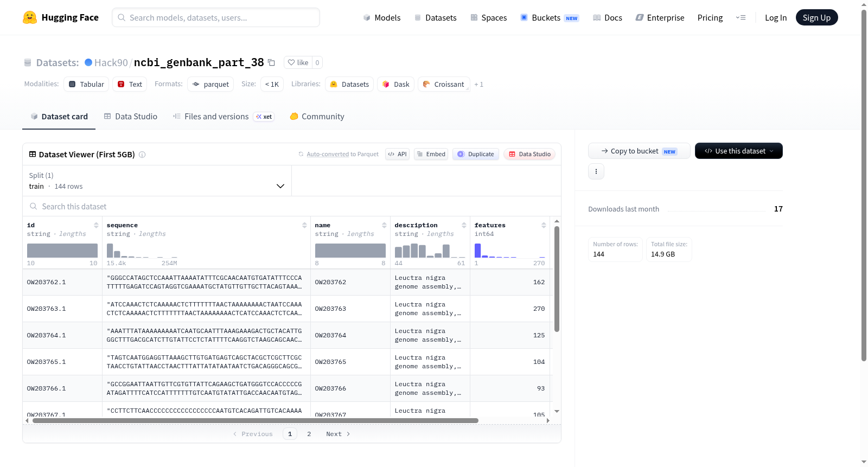This screenshot has width=868, height=467.
Task: Sort the description column
Action: 464,225
